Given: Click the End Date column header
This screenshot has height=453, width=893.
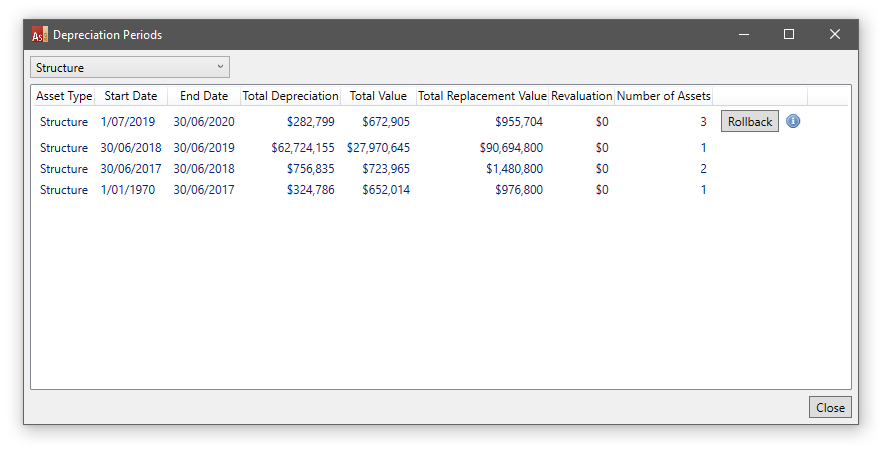Looking at the screenshot, I should 204,96.
